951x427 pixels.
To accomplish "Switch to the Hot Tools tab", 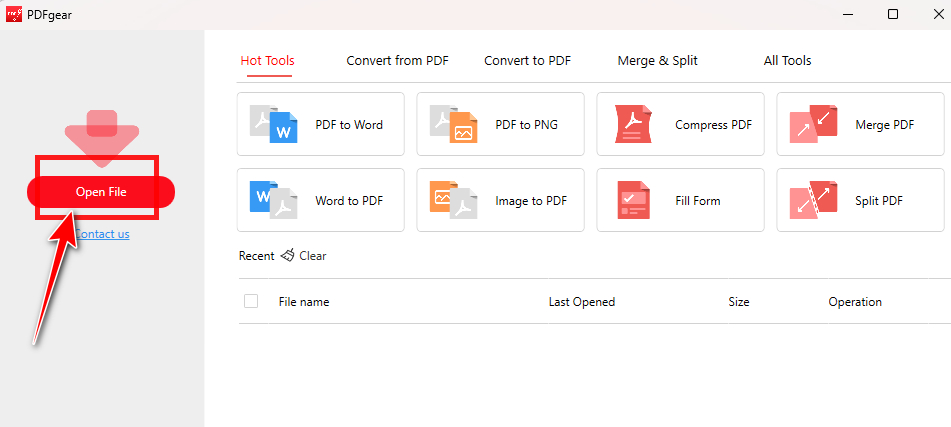I will click(267, 61).
